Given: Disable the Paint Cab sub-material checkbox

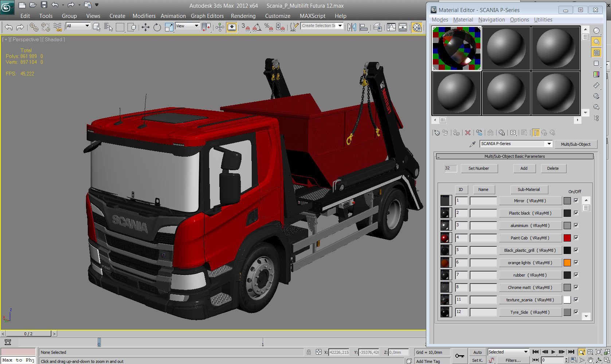Looking at the screenshot, I should (x=576, y=238).
